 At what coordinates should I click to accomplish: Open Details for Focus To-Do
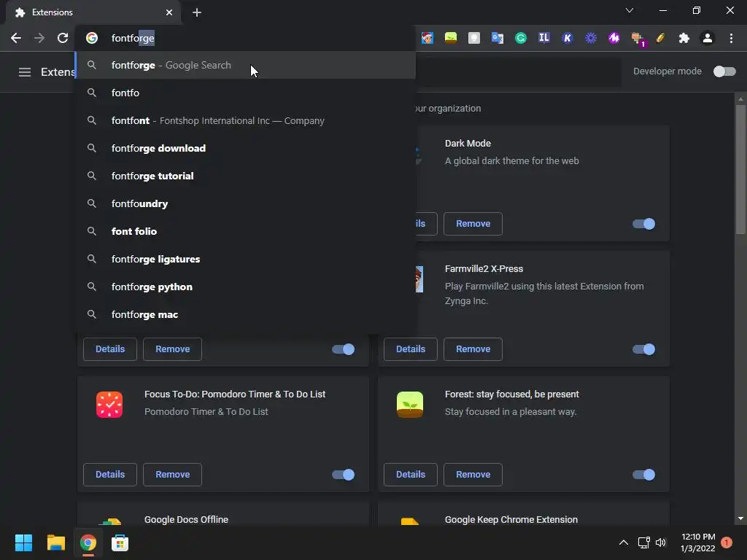110,475
